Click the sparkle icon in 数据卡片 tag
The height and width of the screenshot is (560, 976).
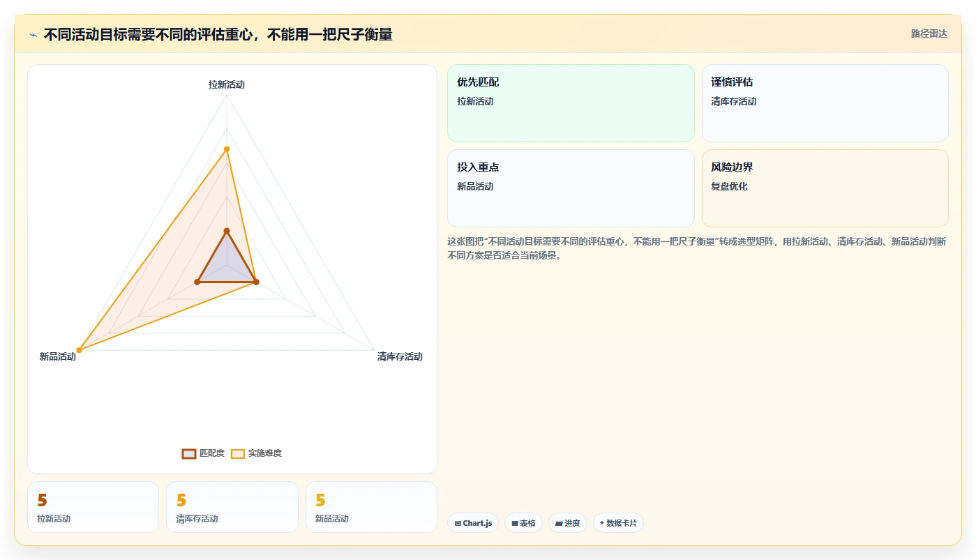tap(602, 523)
